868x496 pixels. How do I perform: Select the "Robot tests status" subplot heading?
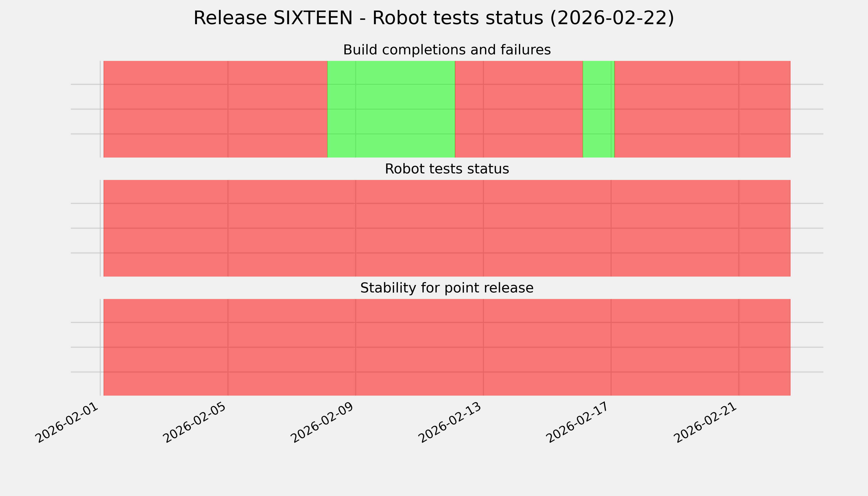[x=447, y=169]
